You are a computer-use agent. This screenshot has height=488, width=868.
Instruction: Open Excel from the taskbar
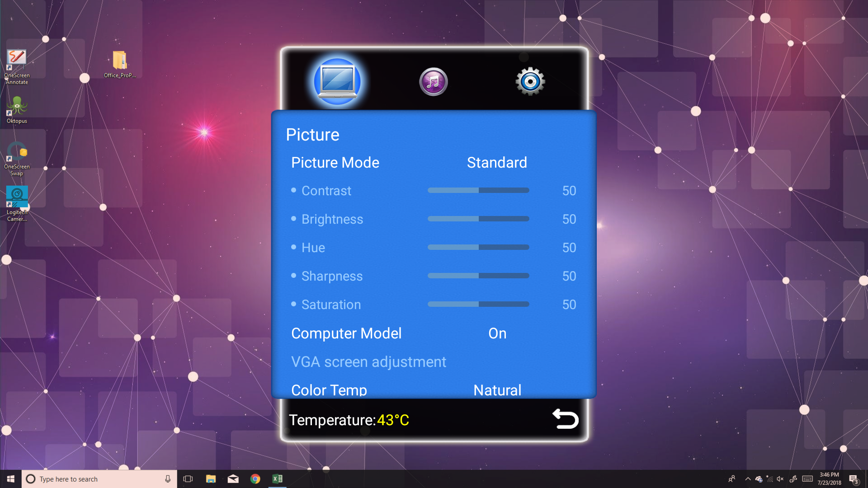(277, 479)
